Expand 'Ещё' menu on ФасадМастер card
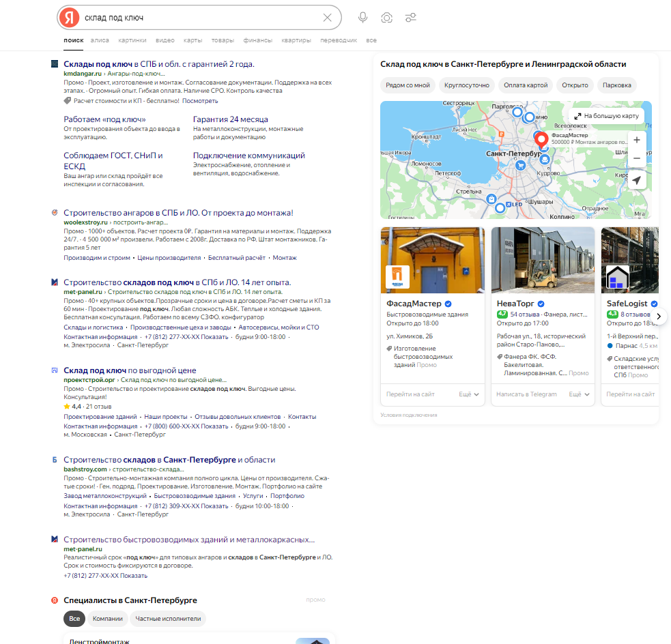 (x=468, y=394)
